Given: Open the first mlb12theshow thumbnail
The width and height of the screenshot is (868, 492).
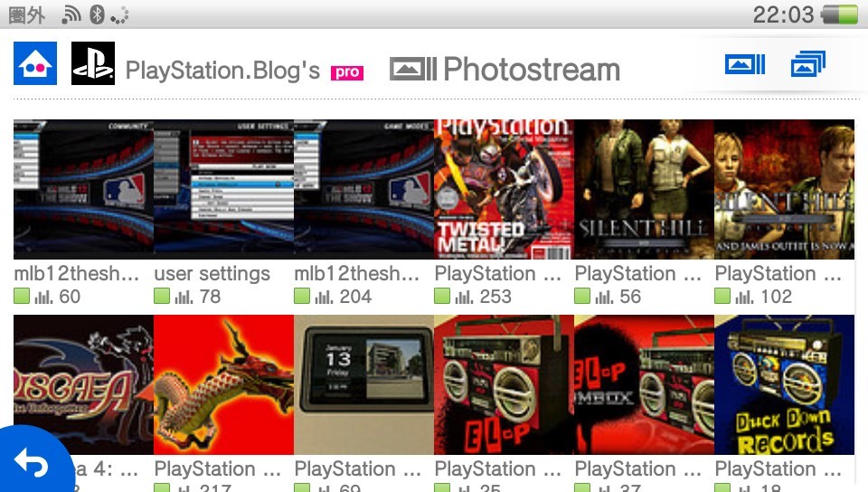Looking at the screenshot, I should (83, 189).
